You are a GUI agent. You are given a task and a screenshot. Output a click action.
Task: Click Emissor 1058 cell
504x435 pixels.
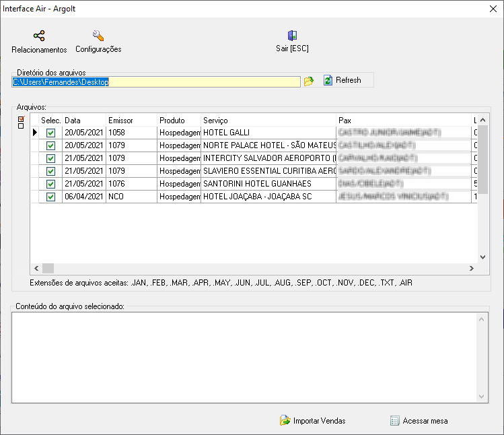[131, 133]
